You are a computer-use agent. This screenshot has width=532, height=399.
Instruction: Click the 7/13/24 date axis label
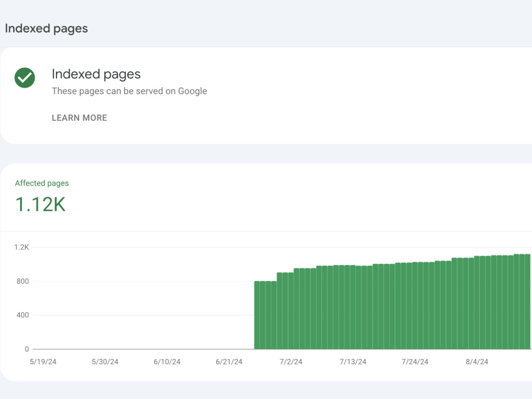tap(353, 362)
